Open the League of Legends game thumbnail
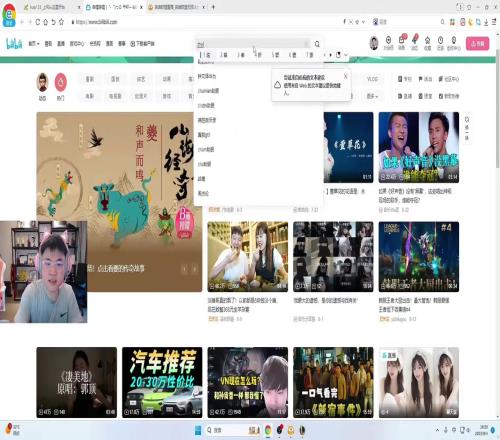Screen dimensions: 500x440 [419, 257]
